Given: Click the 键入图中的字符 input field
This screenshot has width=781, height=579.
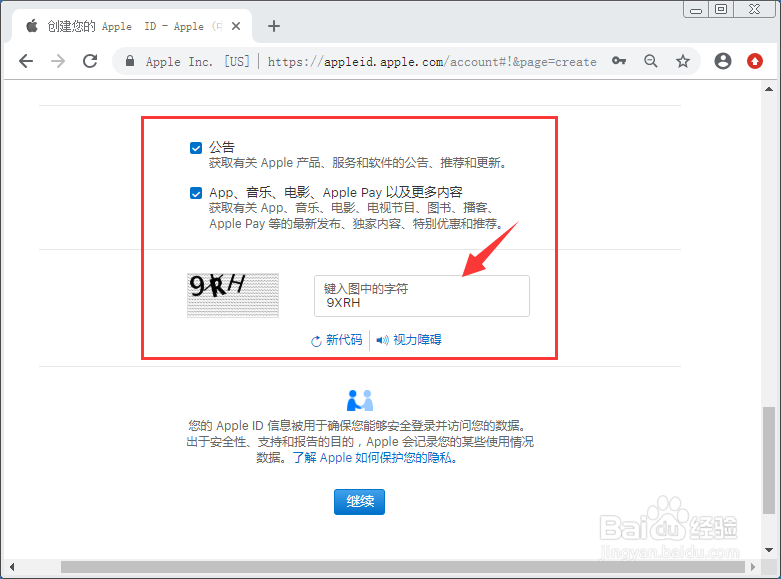Looking at the screenshot, I should point(421,296).
